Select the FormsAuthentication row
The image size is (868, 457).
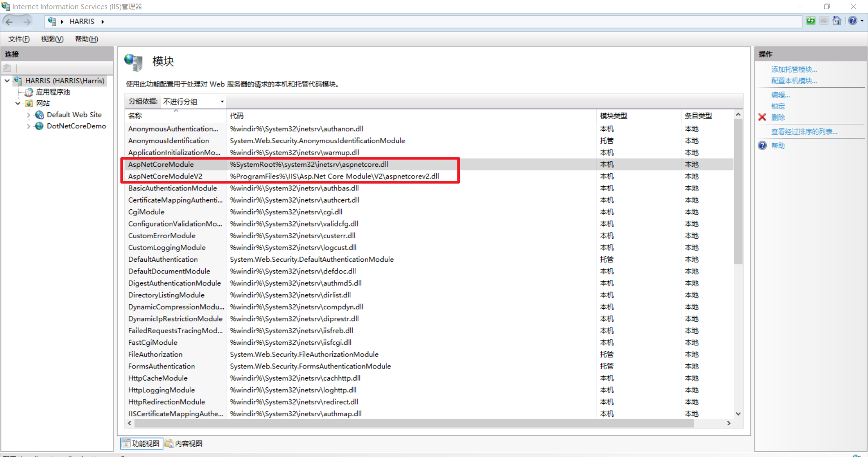[429, 366]
